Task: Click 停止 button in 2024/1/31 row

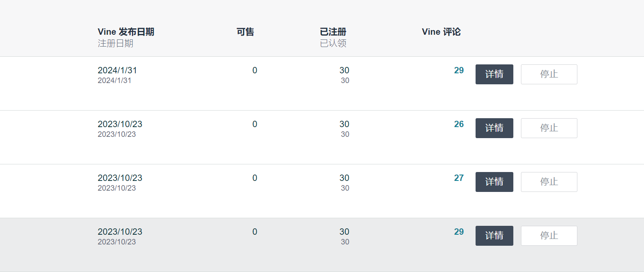Action: pos(549,74)
